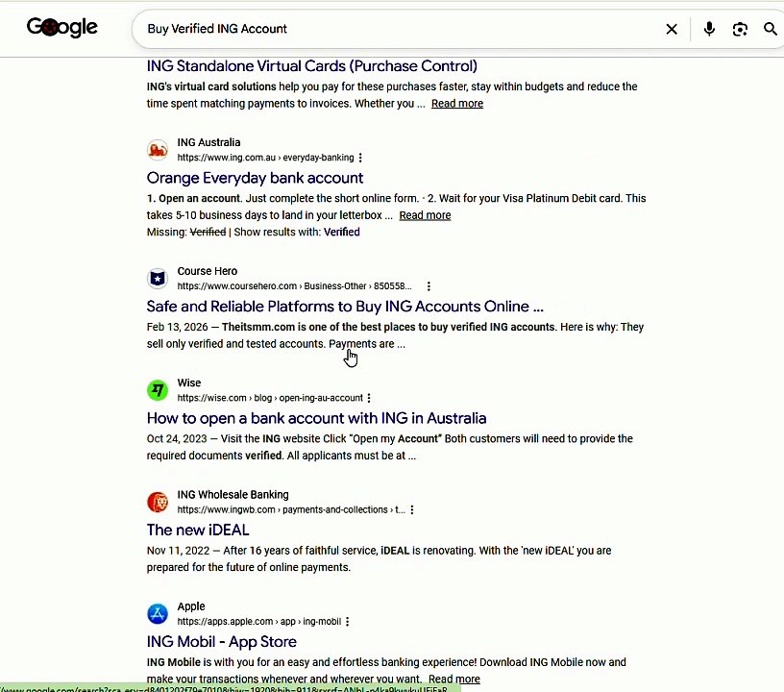The width and height of the screenshot is (784, 692).
Task: Click the Course Hero favicon
Action: click(158, 278)
